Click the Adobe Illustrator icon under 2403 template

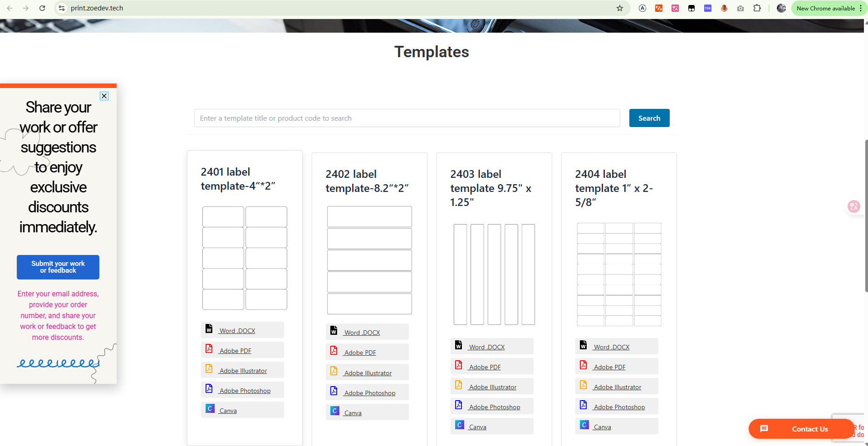pyautogui.click(x=459, y=385)
